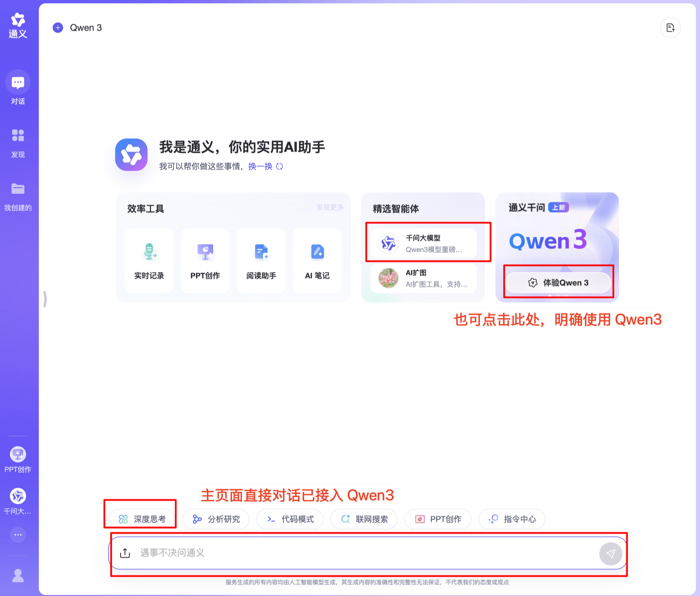The width and height of the screenshot is (700, 596).
Task: Toggle 联网搜索 web search
Action: (364, 519)
